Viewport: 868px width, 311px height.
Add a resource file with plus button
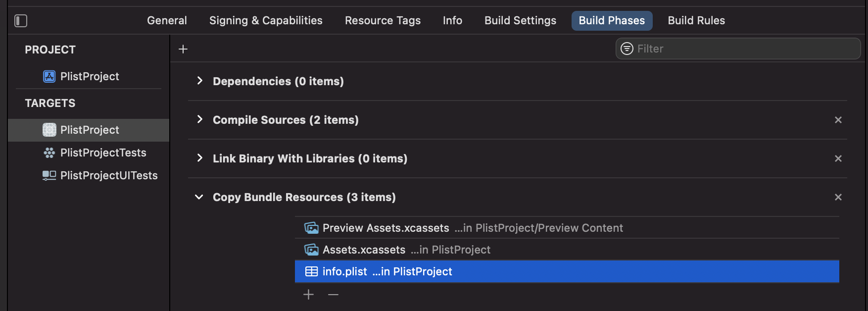308,295
